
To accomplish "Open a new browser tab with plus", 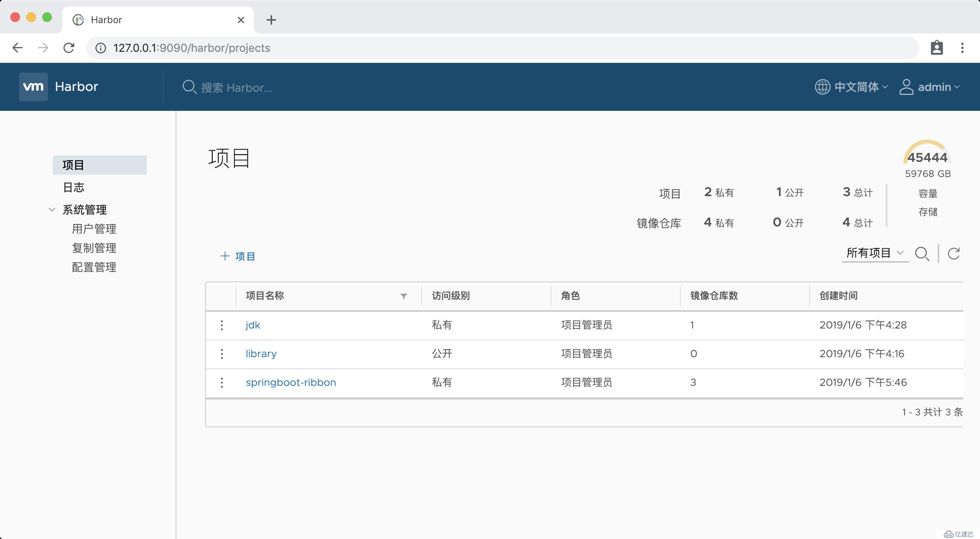I will [271, 20].
